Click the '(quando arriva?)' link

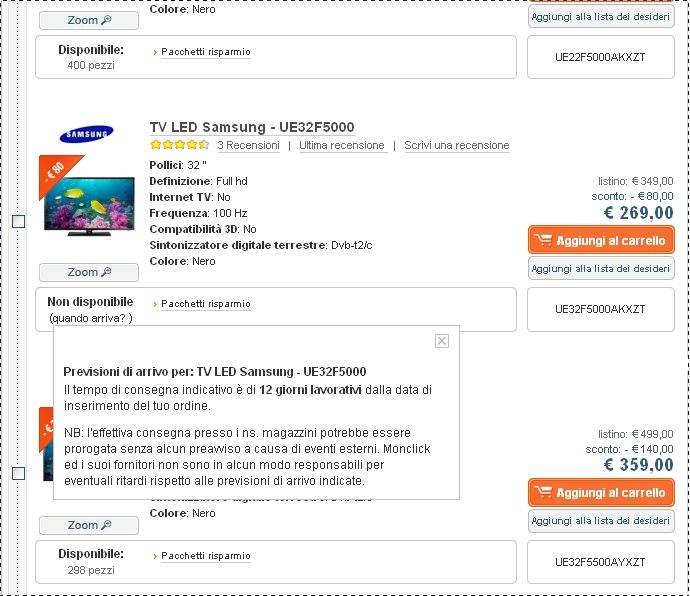click(x=90, y=318)
